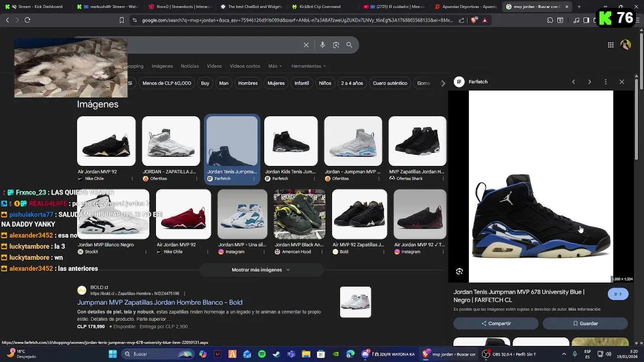The image size is (644, 362).
Task: Expand the Más search menu
Action: pos(275,66)
